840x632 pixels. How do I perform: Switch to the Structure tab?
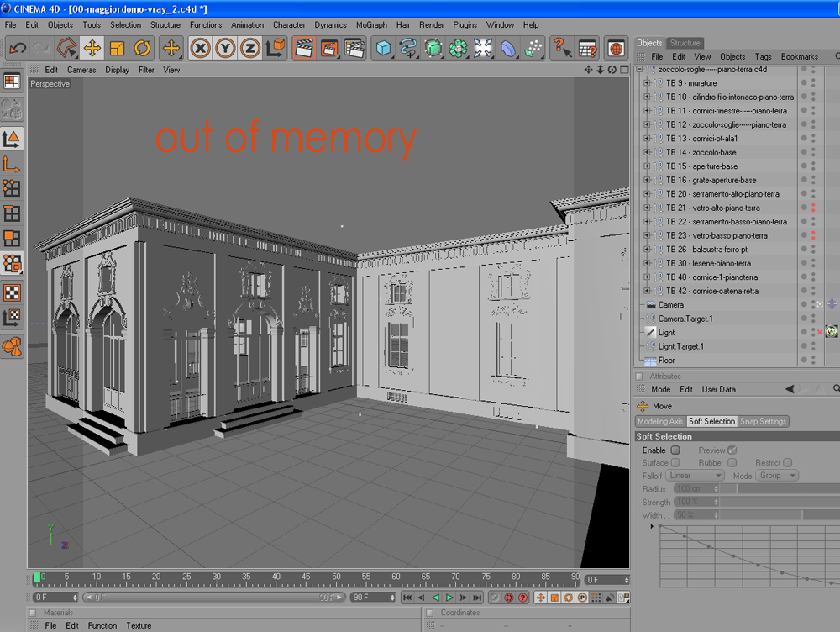[x=685, y=43]
